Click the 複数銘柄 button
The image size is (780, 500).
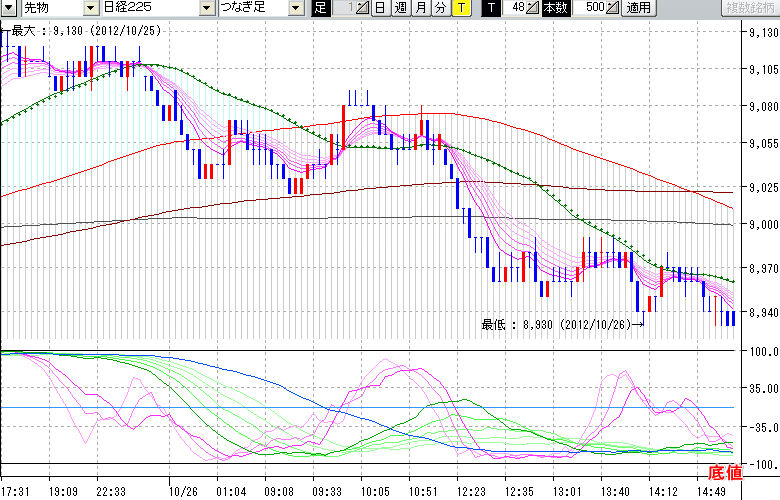tap(749, 8)
